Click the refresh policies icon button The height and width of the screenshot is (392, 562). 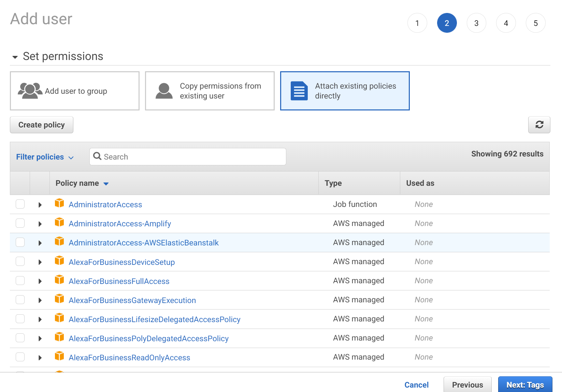[x=539, y=125]
